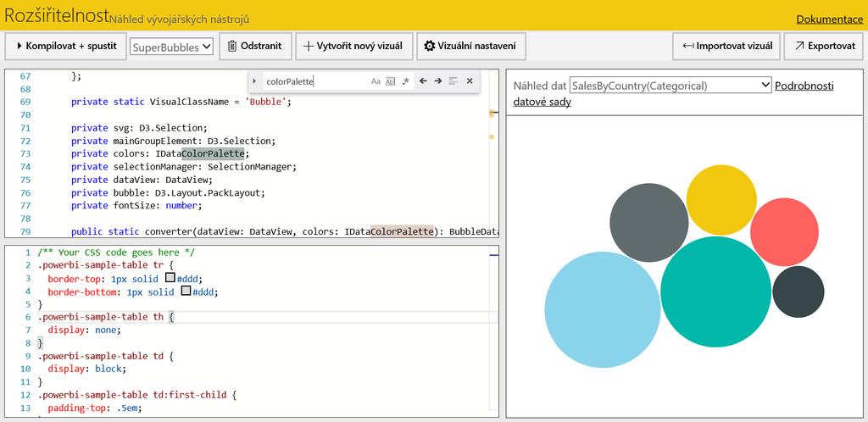
Task: Select the light blue bubble
Action: click(x=603, y=310)
